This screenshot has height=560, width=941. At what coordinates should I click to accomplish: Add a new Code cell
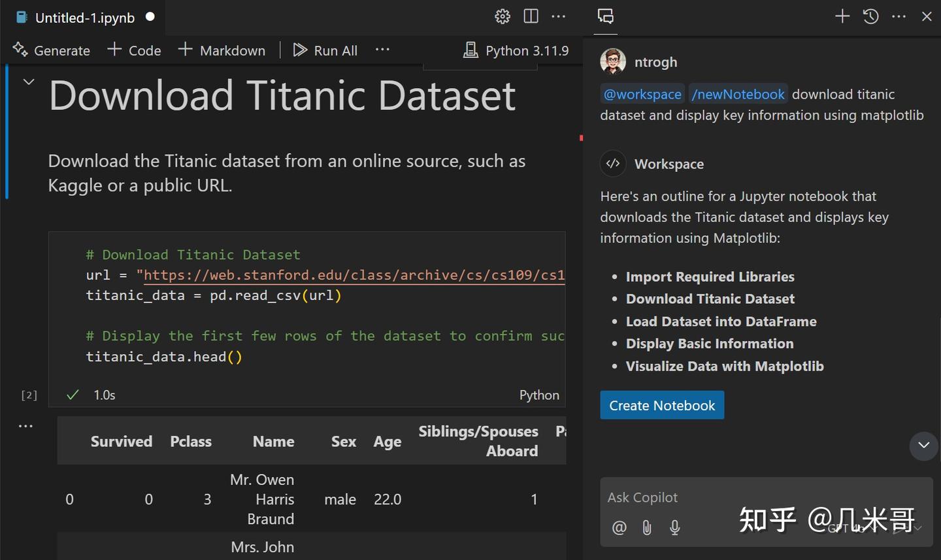pyautogui.click(x=133, y=50)
